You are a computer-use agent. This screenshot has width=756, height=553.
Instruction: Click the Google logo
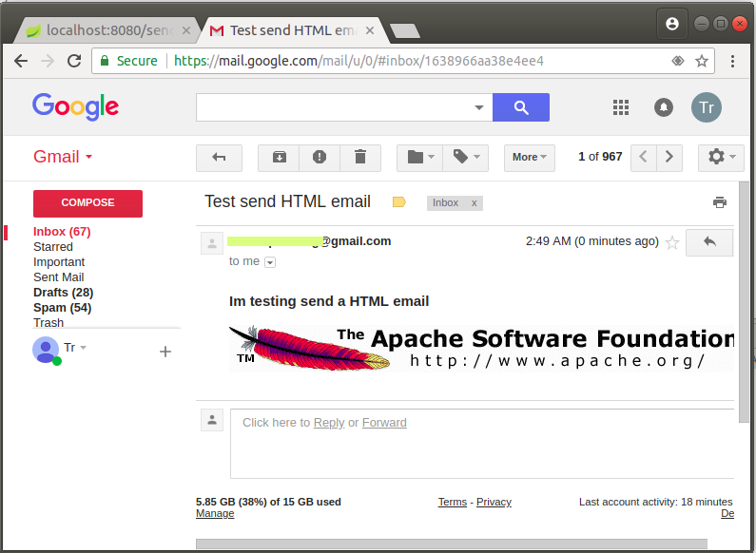point(76,107)
